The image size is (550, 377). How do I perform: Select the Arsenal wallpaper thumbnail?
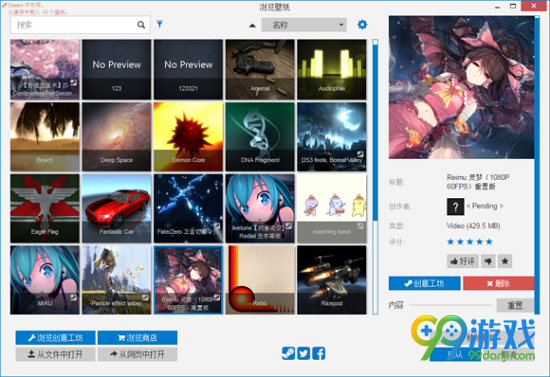coord(260,69)
